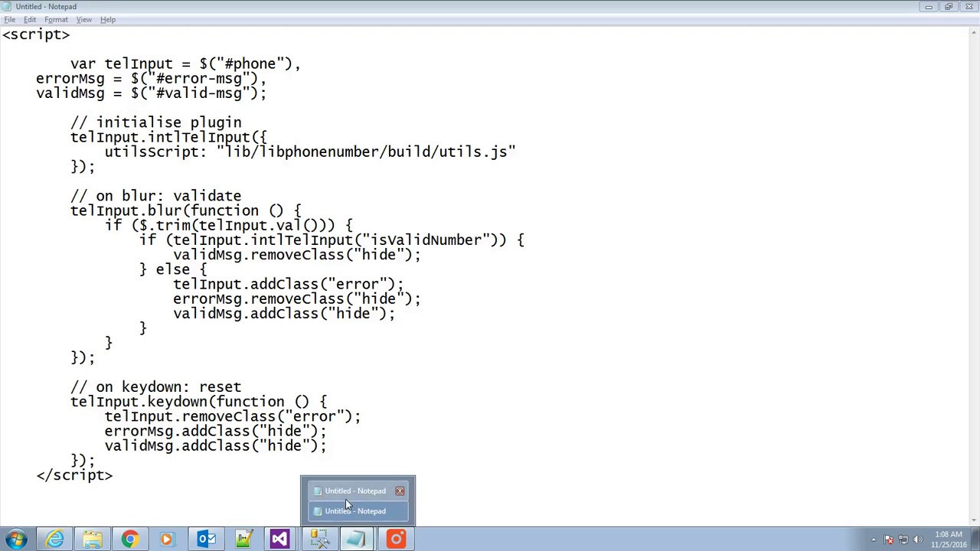980x551 pixels.
Task: Restore down the Notepad window
Action: click(x=949, y=7)
